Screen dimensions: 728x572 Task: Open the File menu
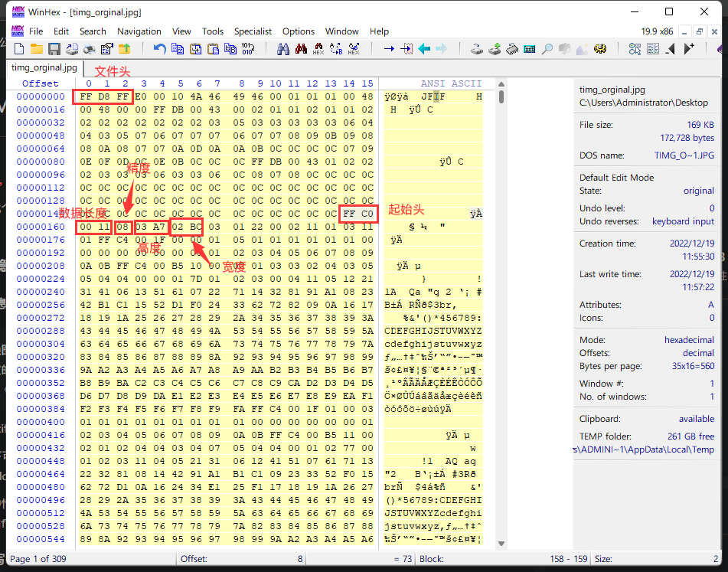coord(36,31)
